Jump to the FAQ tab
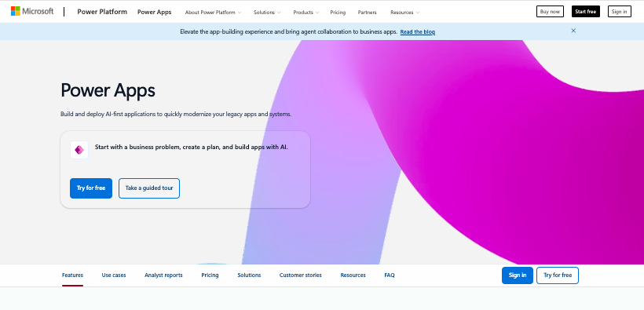This screenshot has width=644, height=310. click(x=390, y=275)
